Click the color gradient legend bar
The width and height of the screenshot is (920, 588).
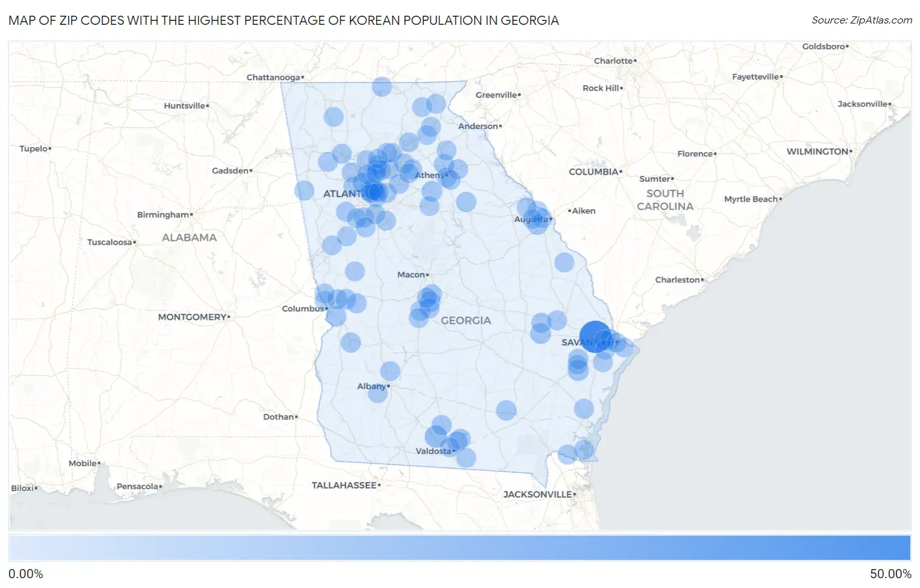(459, 548)
